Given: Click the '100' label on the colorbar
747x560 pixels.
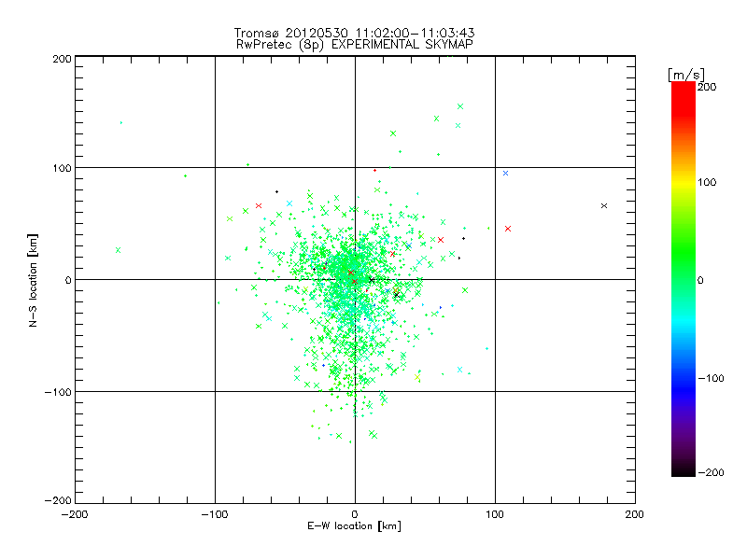Looking at the screenshot, I should (x=707, y=182).
